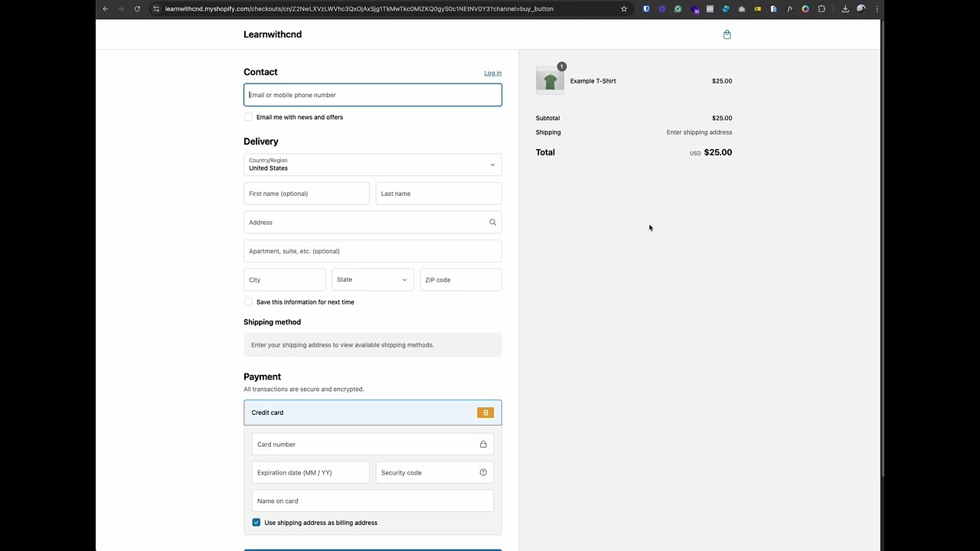The height and width of the screenshot is (551, 980).
Task: Click the fonts 'f?' extension icon
Action: coord(789,9)
